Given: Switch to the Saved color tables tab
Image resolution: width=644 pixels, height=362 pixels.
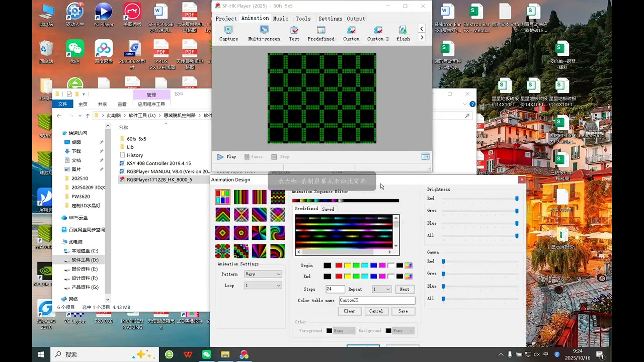Looking at the screenshot, I should point(328,209).
